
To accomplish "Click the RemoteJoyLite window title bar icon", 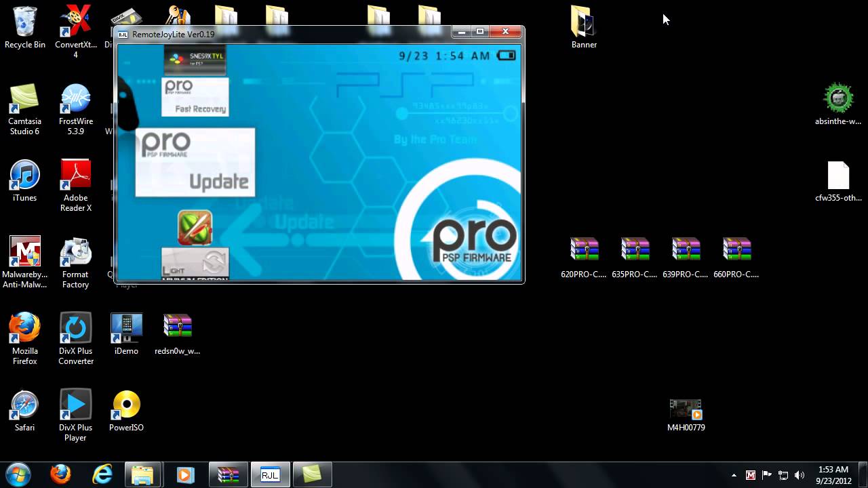I will point(123,35).
